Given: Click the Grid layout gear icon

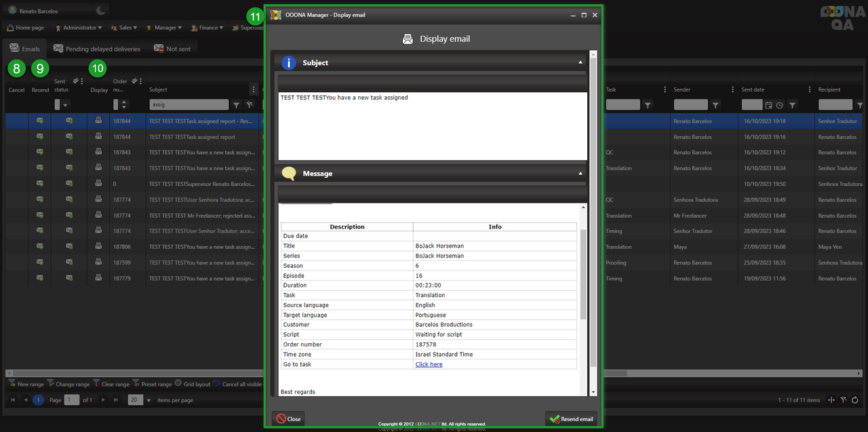Looking at the screenshot, I should (178, 383).
